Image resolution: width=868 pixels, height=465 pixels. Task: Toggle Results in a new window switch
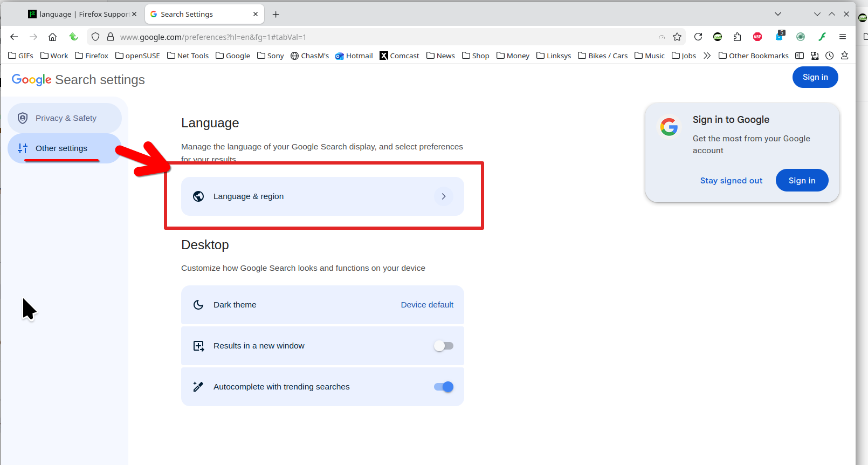(444, 346)
